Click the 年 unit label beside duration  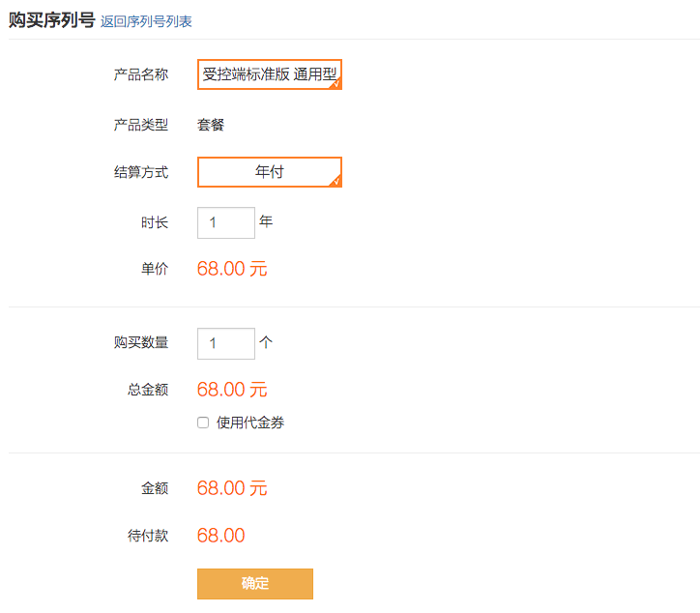click(266, 221)
